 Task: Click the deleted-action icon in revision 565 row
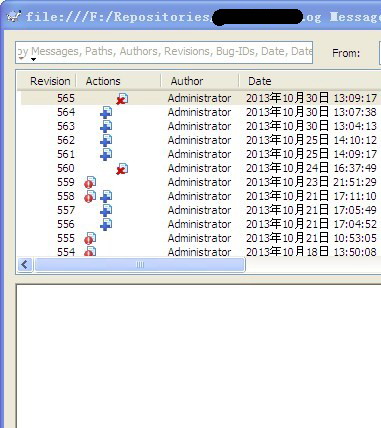[x=122, y=99]
